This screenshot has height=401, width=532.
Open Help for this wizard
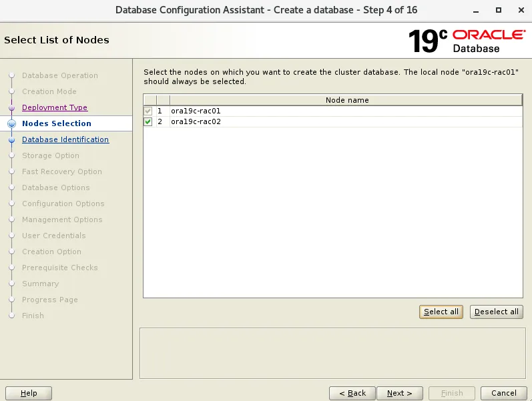pyautogui.click(x=29, y=393)
